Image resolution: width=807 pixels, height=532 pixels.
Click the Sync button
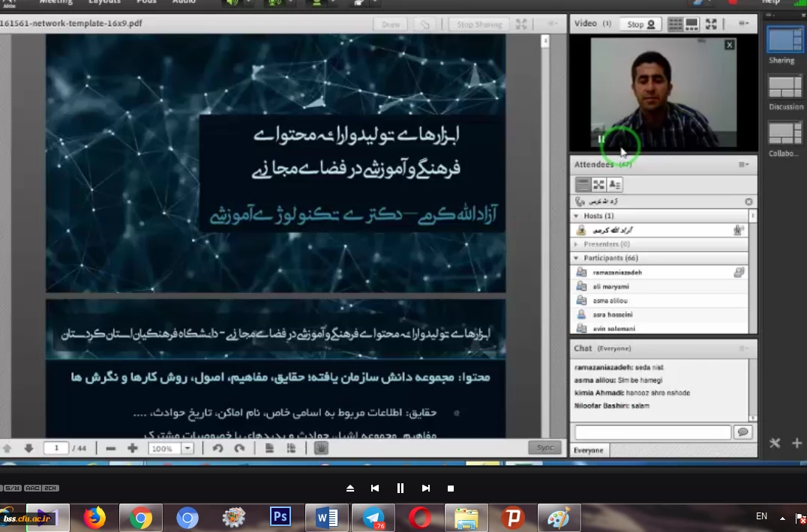(545, 447)
